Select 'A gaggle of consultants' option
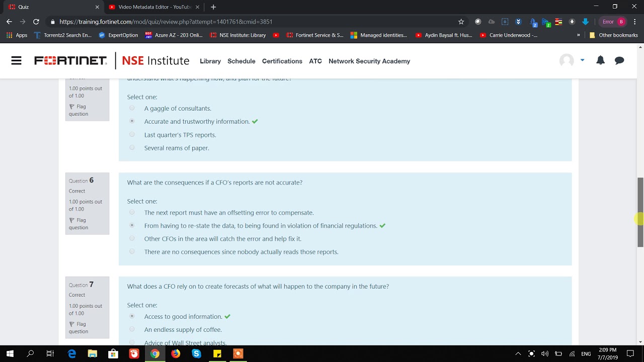 tap(132, 108)
